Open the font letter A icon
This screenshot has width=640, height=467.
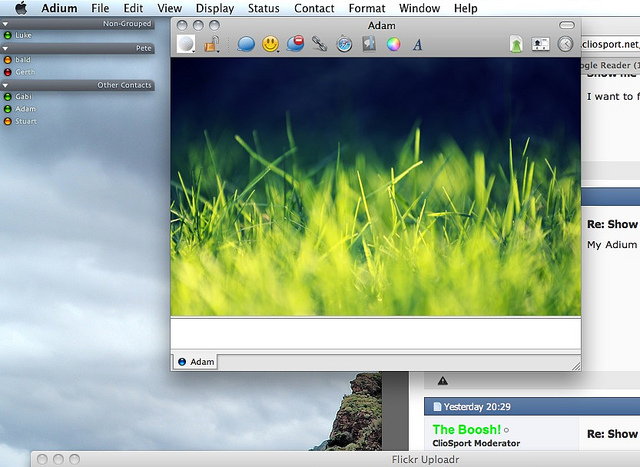418,44
